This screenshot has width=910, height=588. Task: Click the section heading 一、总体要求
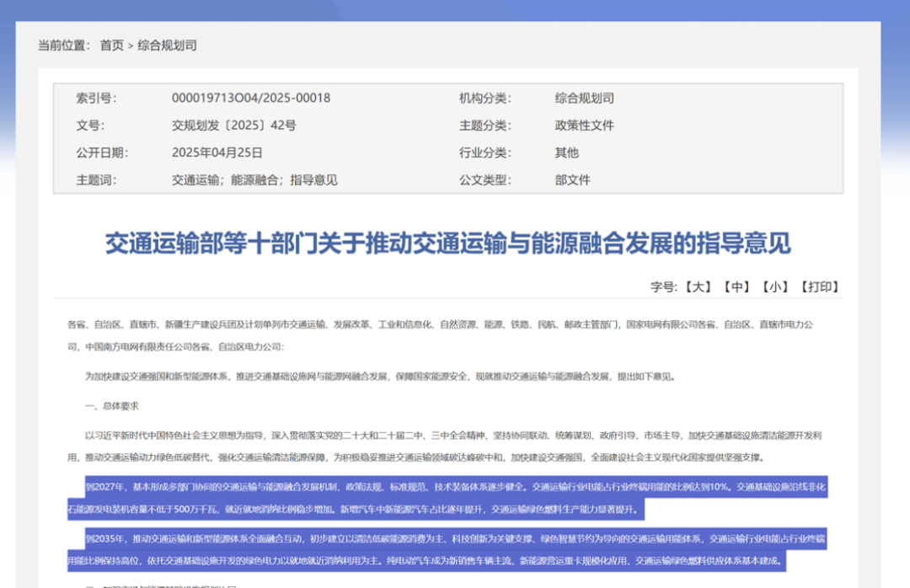pos(112,406)
